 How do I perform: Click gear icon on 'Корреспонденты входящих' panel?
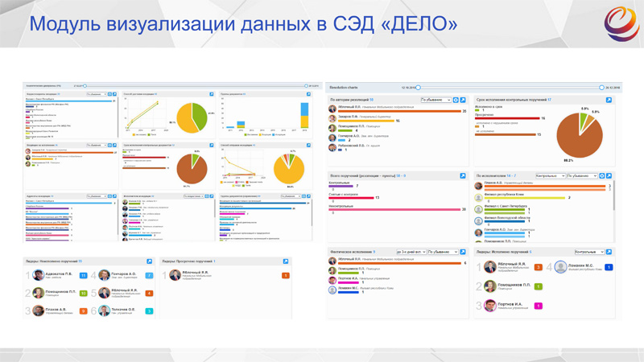tap(109, 94)
